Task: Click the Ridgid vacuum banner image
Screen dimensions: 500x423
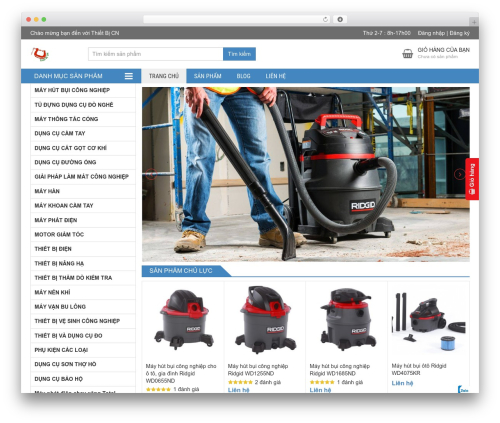Action: (306, 174)
